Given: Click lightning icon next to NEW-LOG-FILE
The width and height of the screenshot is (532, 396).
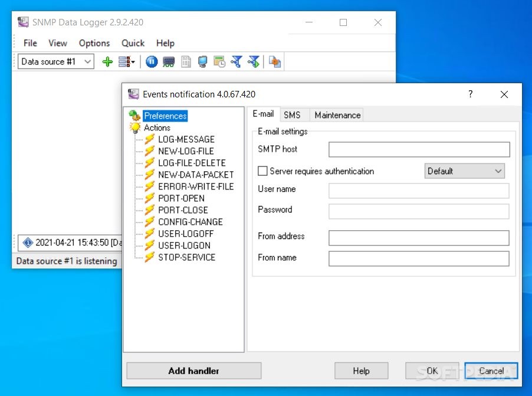Looking at the screenshot, I should coord(150,151).
